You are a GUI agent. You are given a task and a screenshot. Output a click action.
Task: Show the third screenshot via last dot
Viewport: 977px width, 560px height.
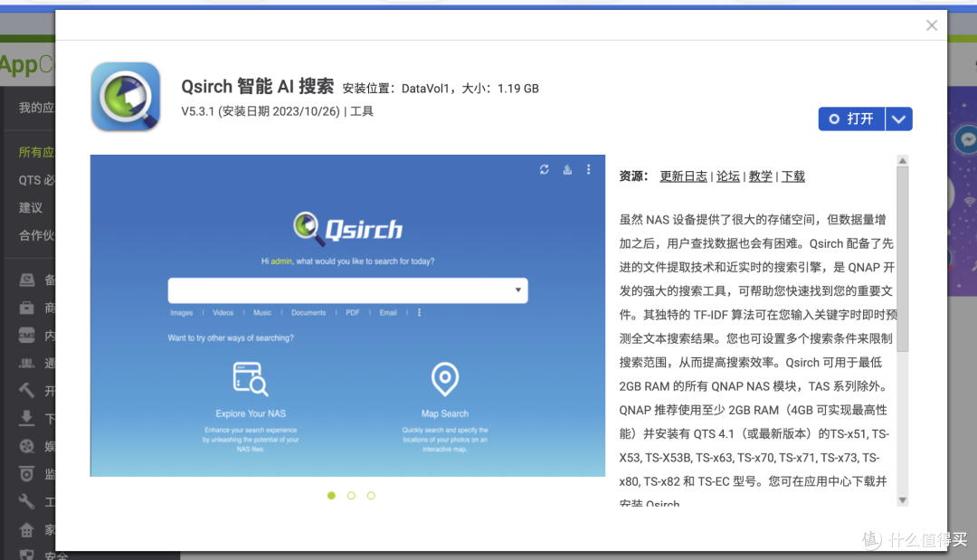[x=372, y=495]
